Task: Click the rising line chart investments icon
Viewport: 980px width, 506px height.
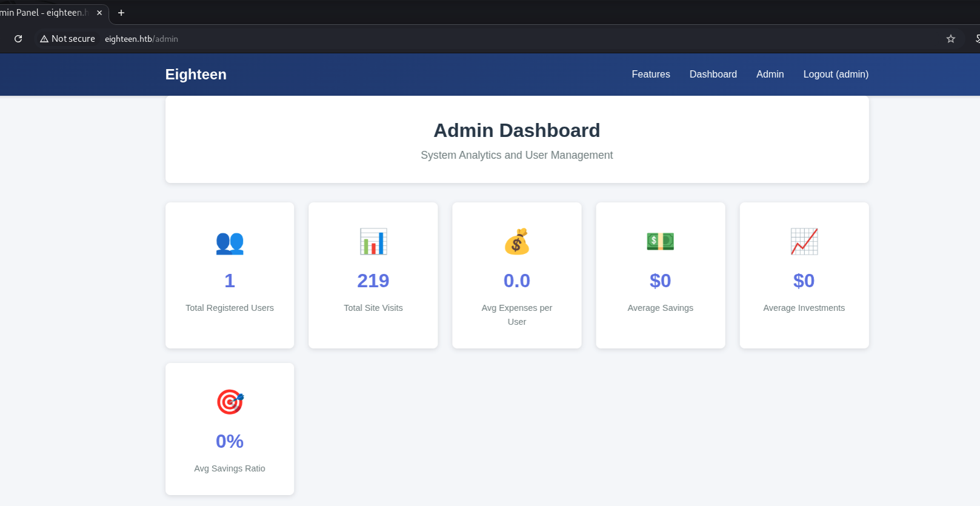Action: click(804, 242)
